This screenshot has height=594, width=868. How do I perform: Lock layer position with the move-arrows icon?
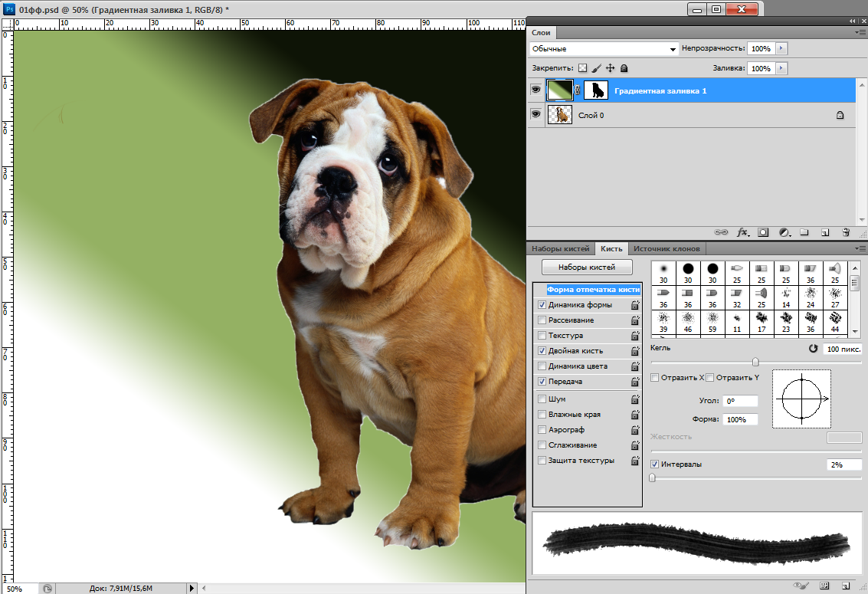point(610,68)
